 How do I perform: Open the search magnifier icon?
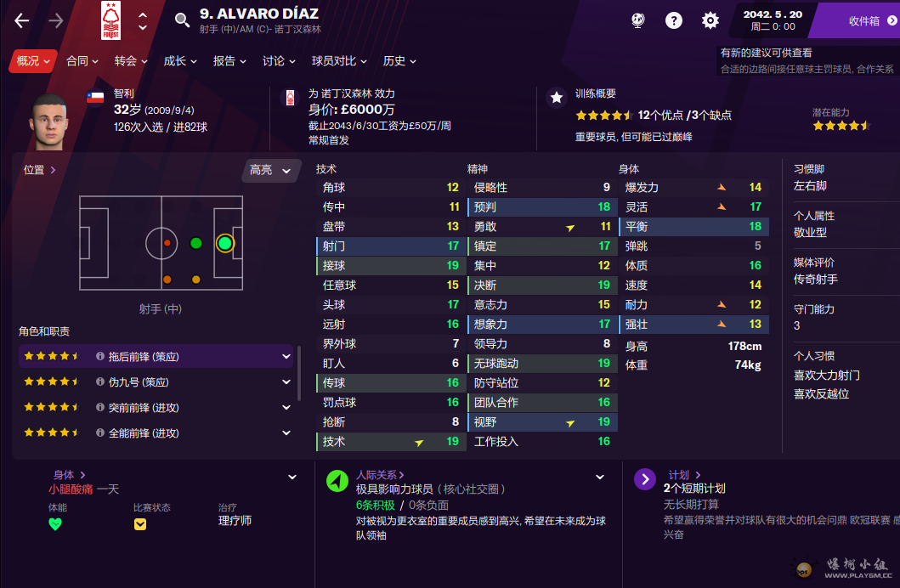coord(182,20)
